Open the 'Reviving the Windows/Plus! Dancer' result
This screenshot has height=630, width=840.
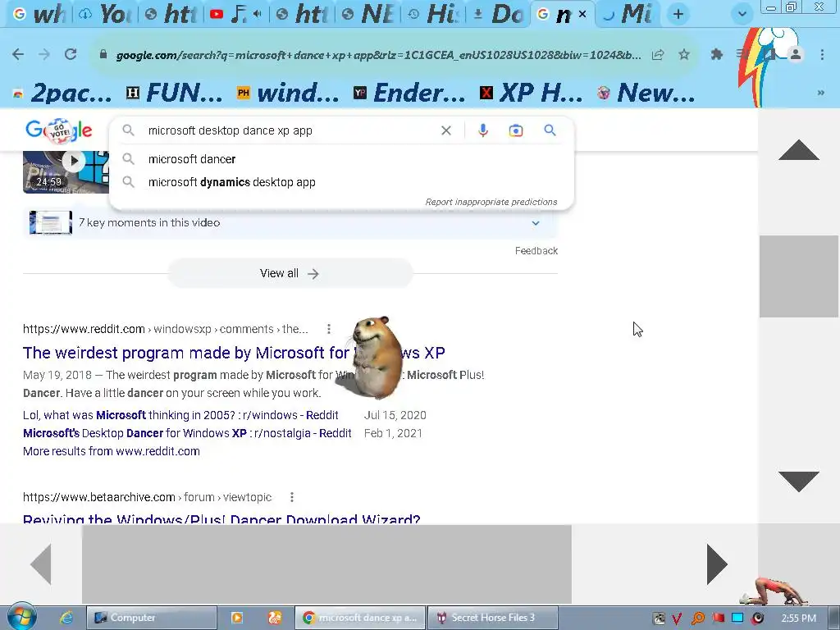pos(221,519)
